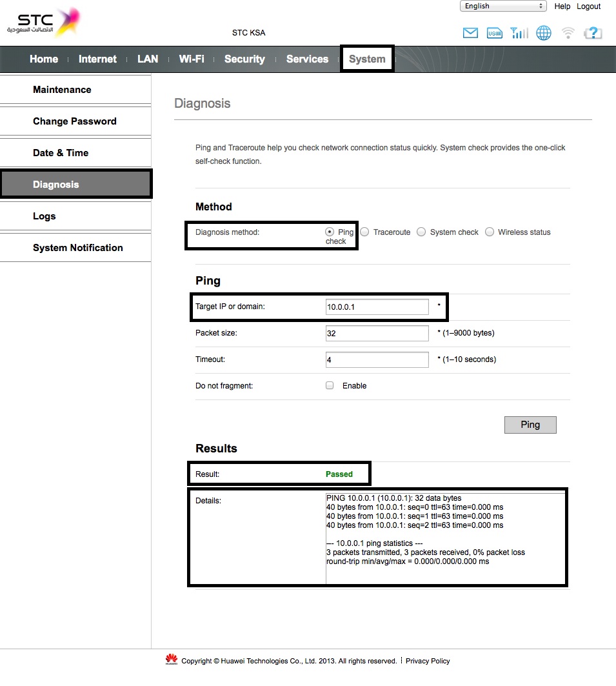The width and height of the screenshot is (616, 686).
Task: Check the signal strength bars icon
Action: (x=519, y=33)
